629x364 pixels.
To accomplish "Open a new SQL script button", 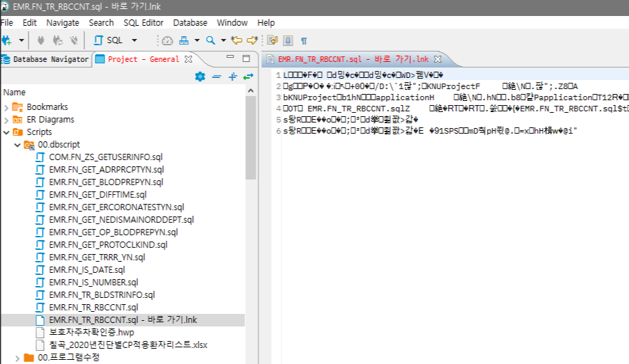I will [x=108, y=40].
